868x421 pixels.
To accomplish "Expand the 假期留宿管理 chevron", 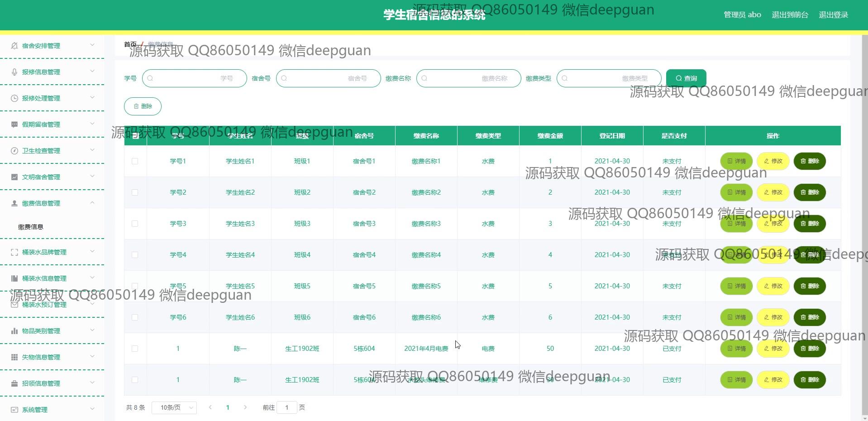I will click(x=92, y=124).
